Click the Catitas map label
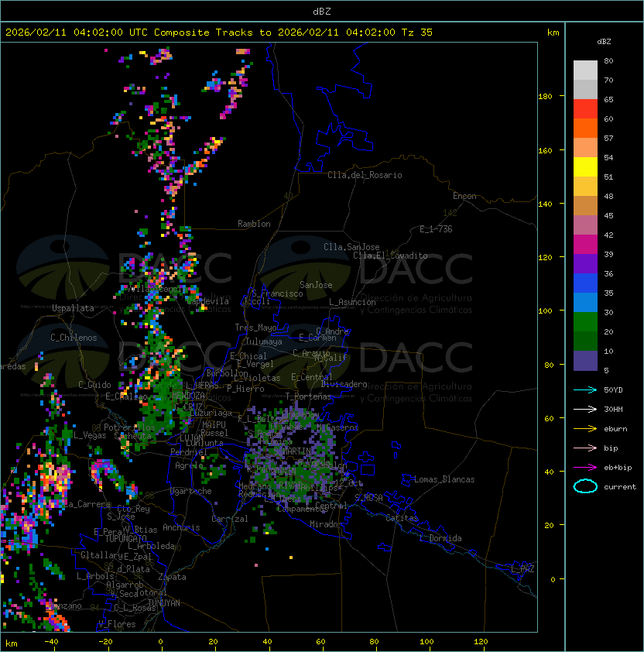This screenshot has height=652, width=644. point(402,518)
